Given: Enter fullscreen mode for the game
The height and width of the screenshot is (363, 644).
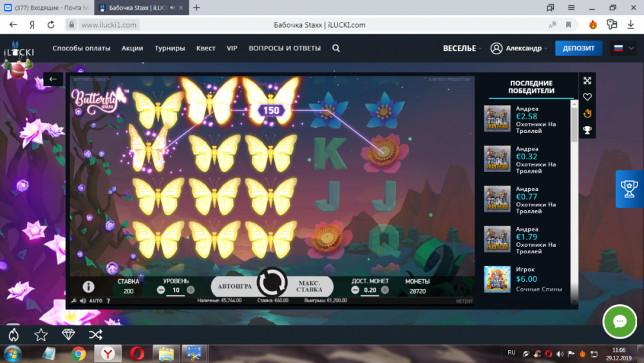Looking at the screenshot, I should [x=587, y=81].
